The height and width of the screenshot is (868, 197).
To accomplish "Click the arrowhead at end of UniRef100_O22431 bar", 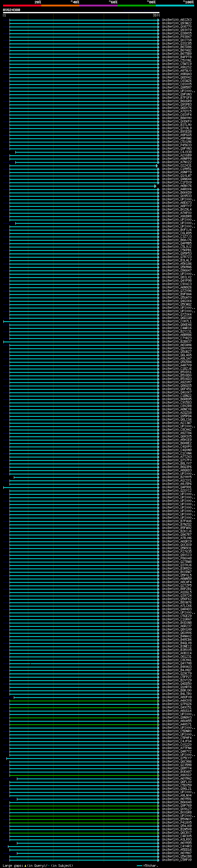I will [157, 166].
